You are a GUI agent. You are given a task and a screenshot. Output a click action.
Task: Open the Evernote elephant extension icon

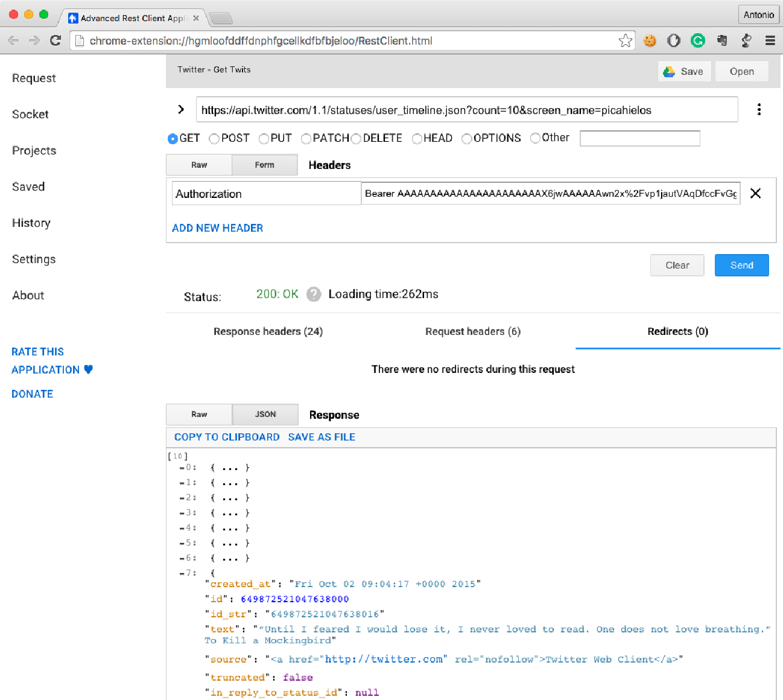[x=722, y=40]
